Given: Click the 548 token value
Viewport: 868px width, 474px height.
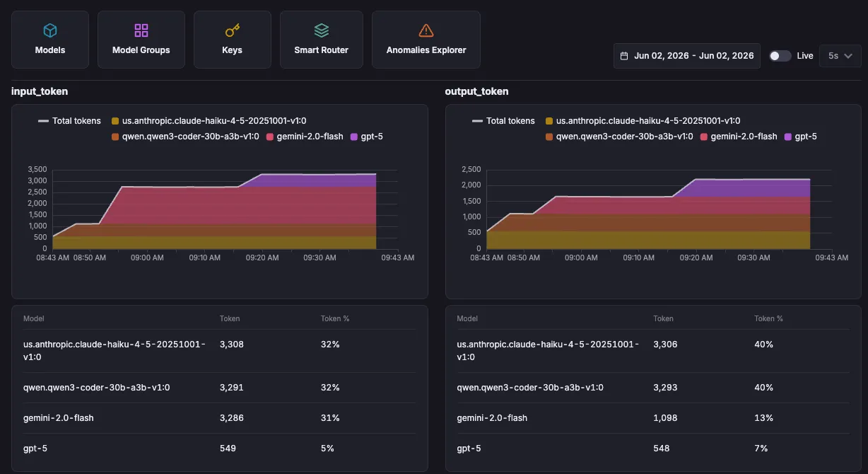Looking at the screenshot, I should click(662, 449).
